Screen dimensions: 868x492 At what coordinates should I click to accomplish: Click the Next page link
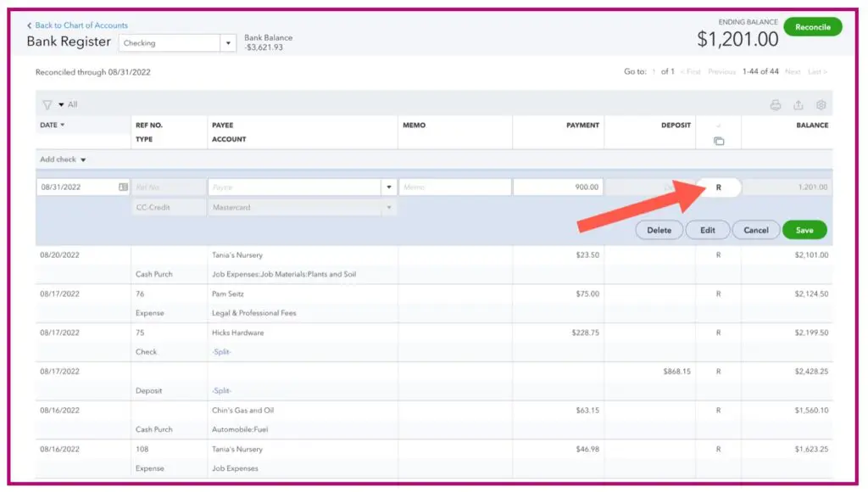(x=793, y=72)
